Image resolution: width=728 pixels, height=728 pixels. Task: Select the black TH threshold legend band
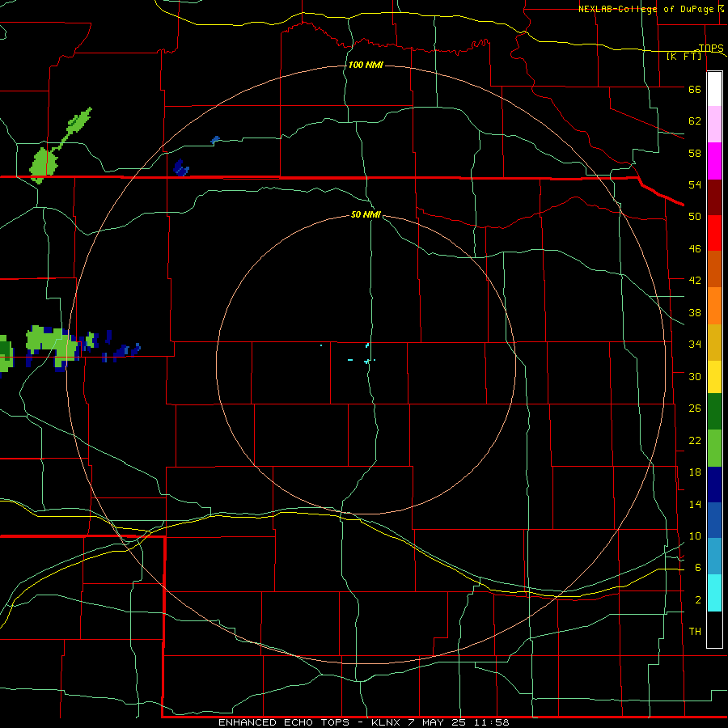point(714,629)
